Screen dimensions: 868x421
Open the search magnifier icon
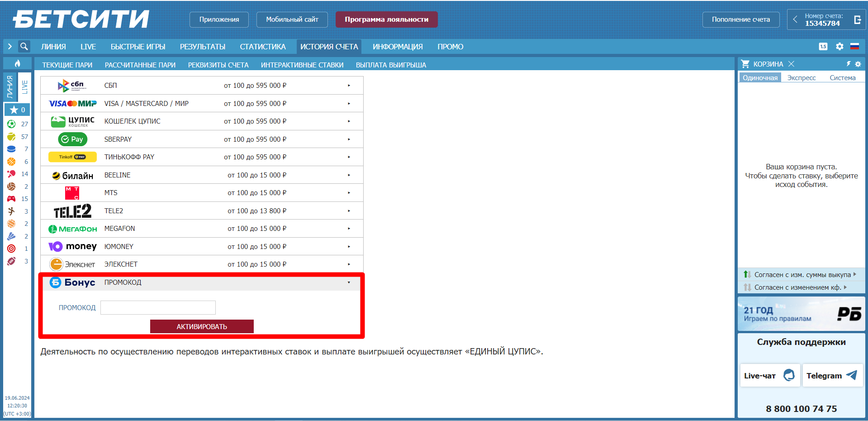point(24,46)
